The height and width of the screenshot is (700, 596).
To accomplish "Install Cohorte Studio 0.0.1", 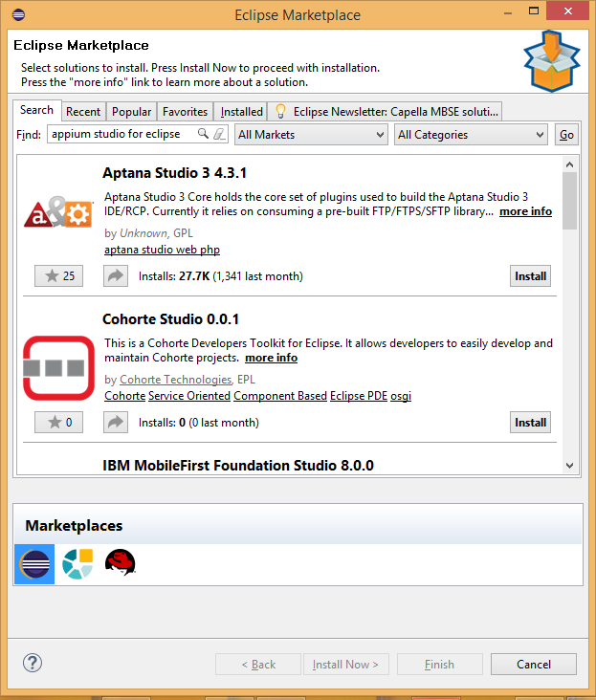I will 530,423.
